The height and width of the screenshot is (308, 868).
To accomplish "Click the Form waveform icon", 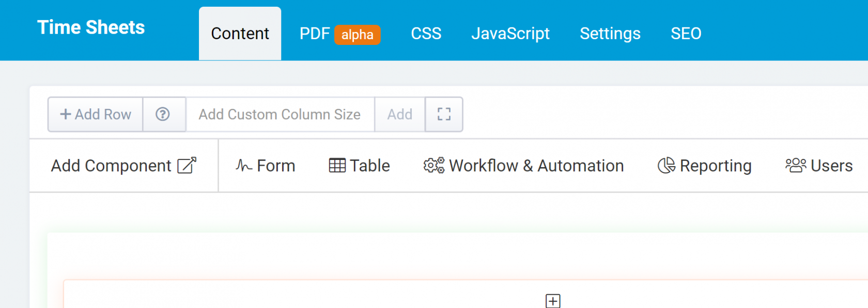I will [x=244, y=166].
